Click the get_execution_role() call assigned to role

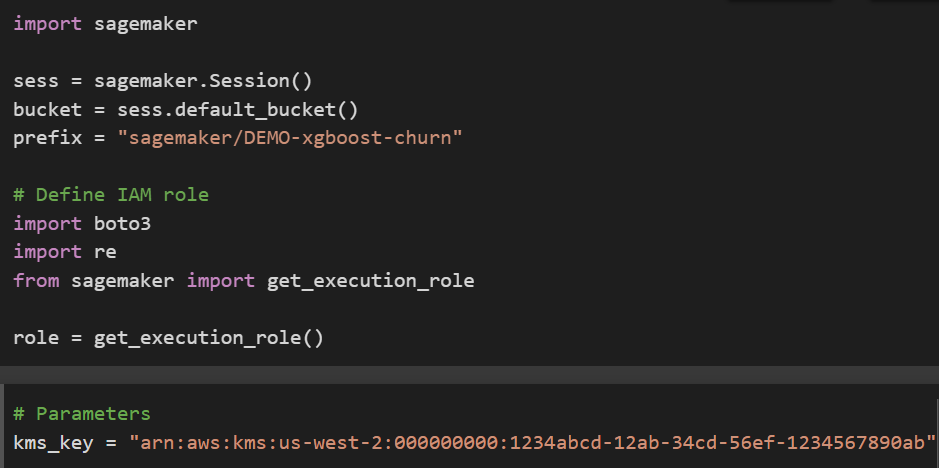coord(209,338)
